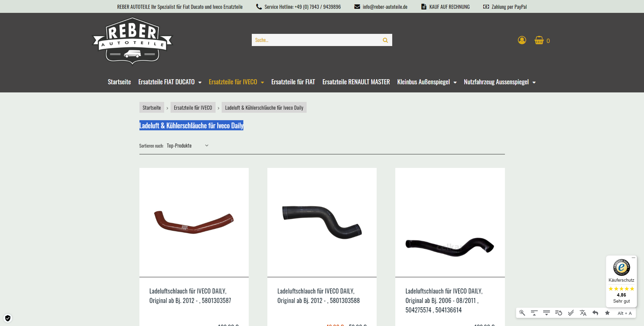Open Ersatzteile für FIAT menu item
The height and width of the screenshot is (326, 644).
[x=293, y=82]
